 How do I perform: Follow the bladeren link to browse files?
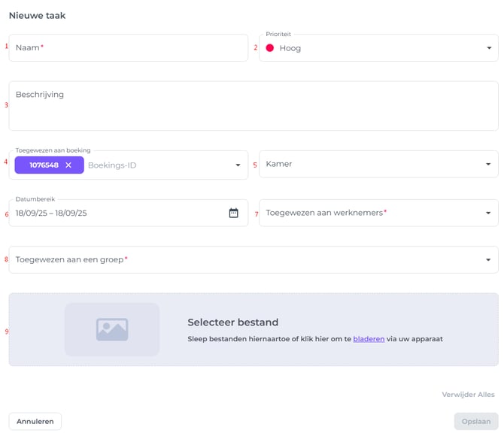coord(369,339)
